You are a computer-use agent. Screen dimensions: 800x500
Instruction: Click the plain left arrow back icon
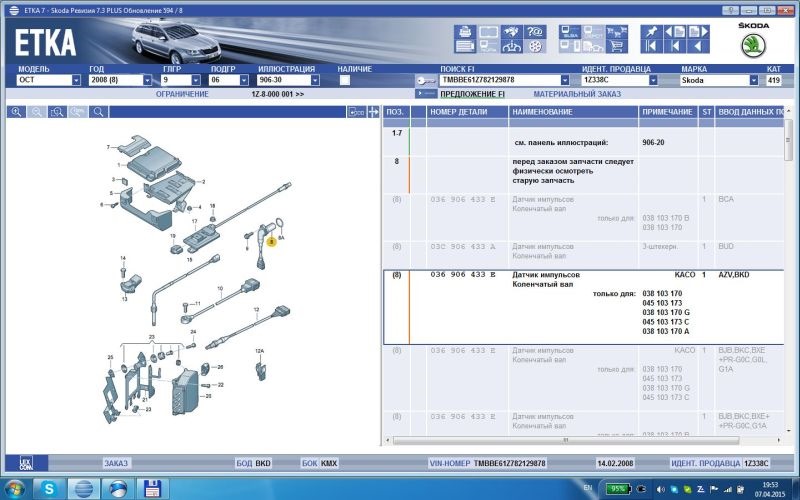click(698, 46)
